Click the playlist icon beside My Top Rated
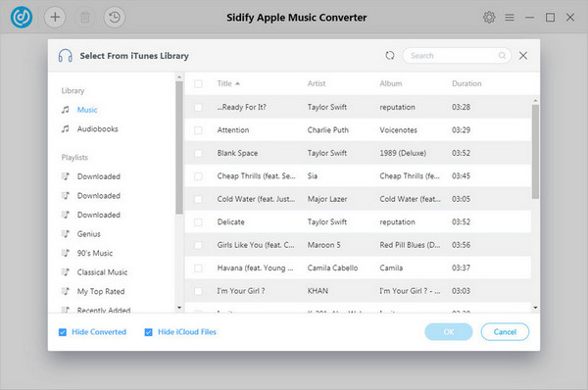The width and height of the screenshot is (588, 390). [66, 291]
